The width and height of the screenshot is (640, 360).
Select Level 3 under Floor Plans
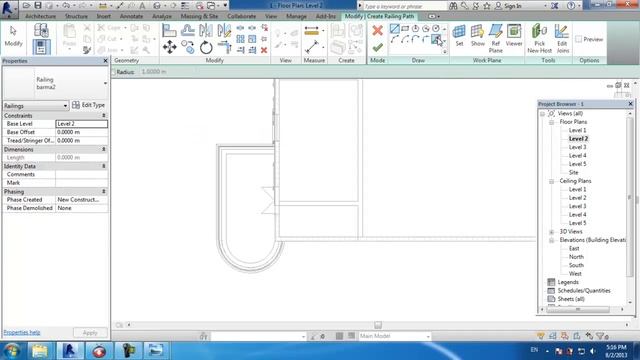tap(578, 147)
